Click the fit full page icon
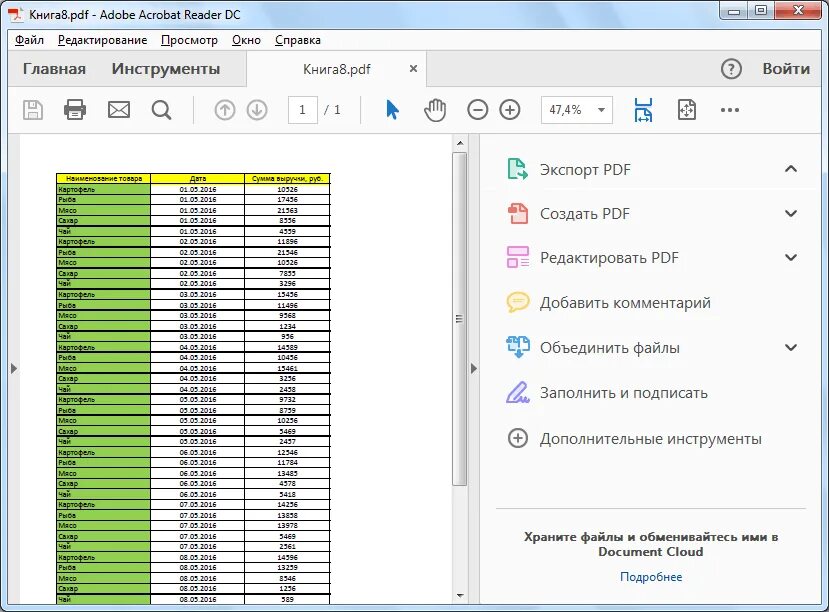Screen dimensions: 829x612 [x=687, y=110]
